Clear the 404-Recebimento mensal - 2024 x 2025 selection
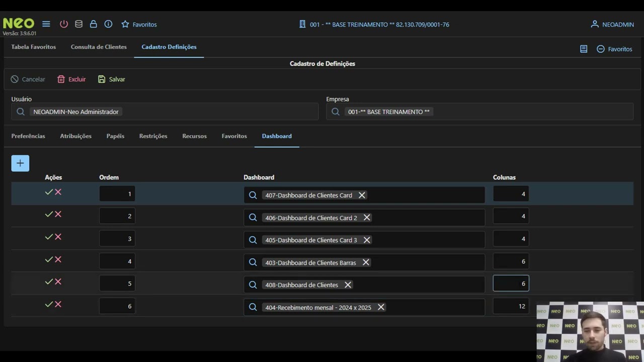Screen dimensions: 644x362 point(381,307)
